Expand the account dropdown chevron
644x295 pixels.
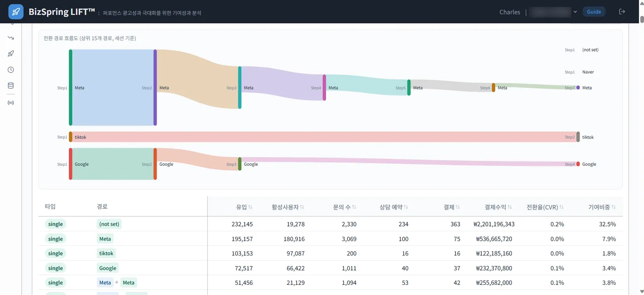pos(575,12)
